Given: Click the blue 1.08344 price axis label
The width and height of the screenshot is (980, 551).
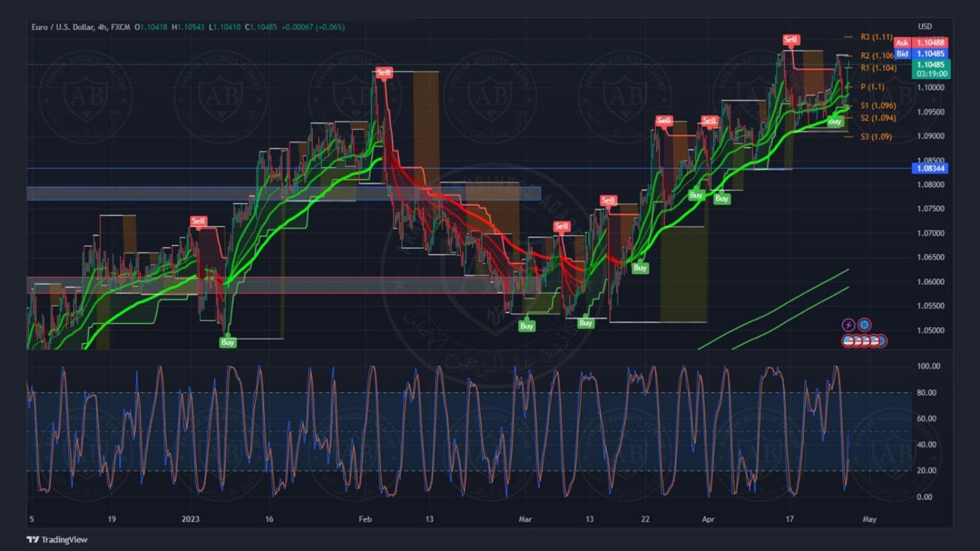Looking at the screenshot, I should point(930,168).
